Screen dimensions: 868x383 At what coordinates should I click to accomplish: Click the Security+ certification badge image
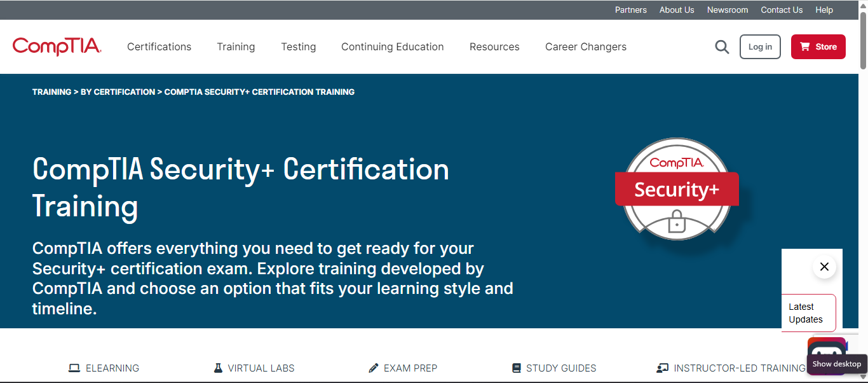[677, 190]
